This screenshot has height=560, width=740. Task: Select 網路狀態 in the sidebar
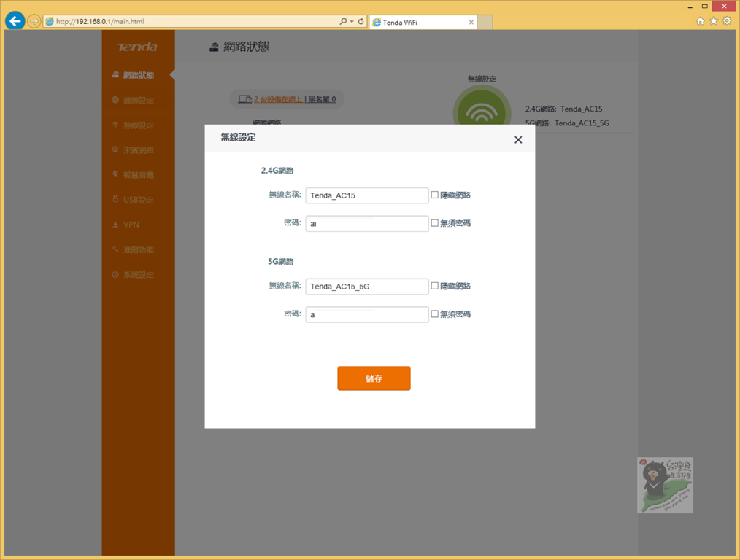[138, 75]
